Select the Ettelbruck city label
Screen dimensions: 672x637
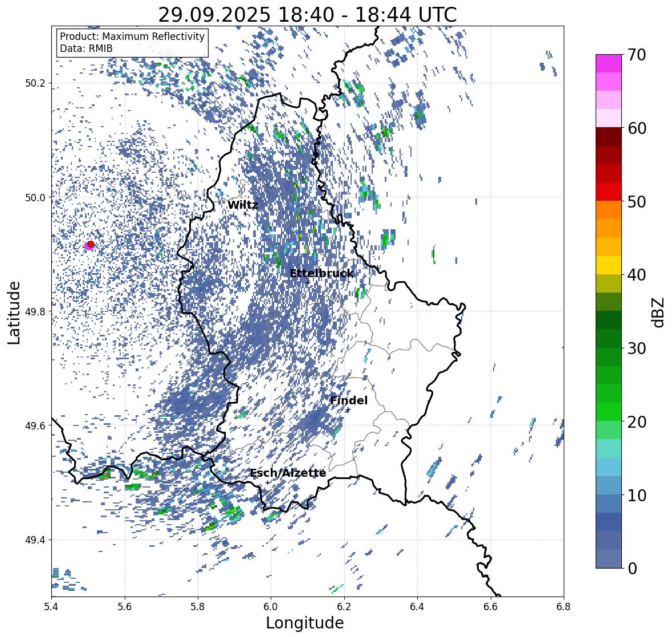[x=321, y=273]
